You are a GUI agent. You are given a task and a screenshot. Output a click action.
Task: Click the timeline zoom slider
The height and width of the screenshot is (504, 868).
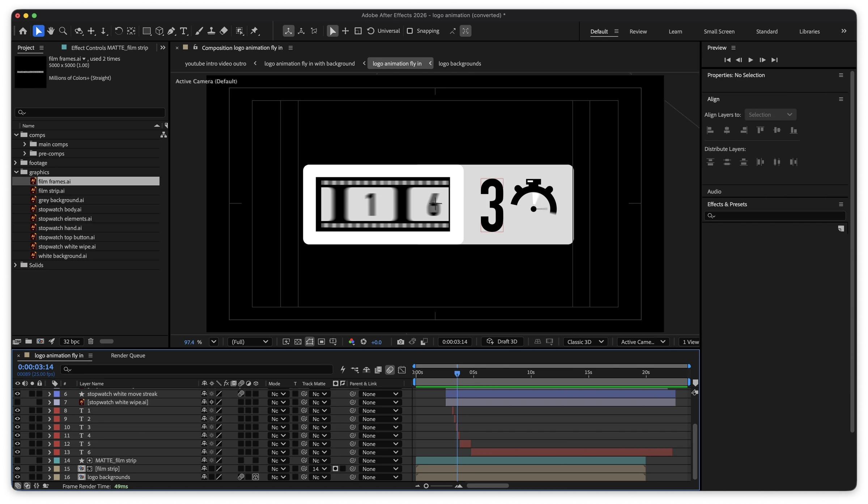[x=439, y=486]
